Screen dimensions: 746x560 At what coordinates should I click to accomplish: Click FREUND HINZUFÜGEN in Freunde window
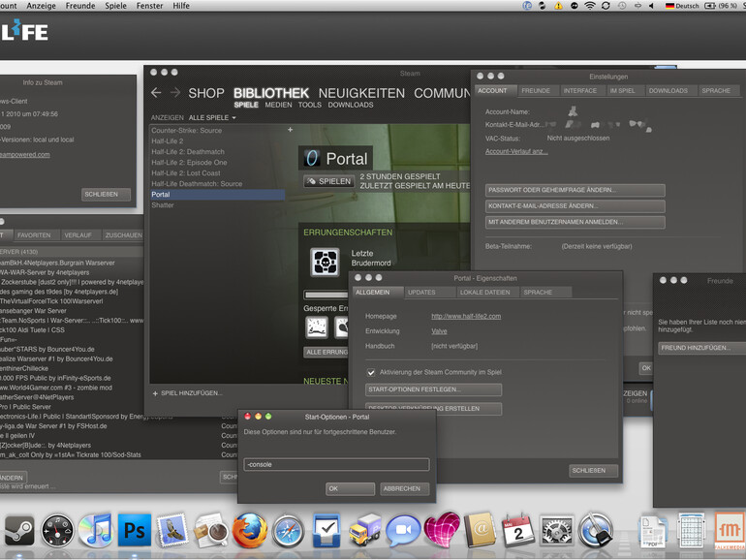(701, 348)
